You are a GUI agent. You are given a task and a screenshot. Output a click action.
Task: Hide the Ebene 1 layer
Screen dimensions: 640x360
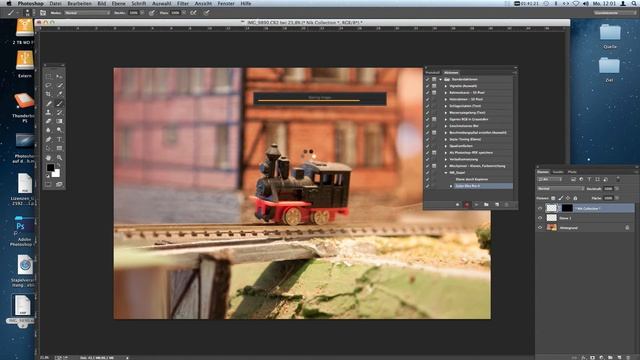540,218
